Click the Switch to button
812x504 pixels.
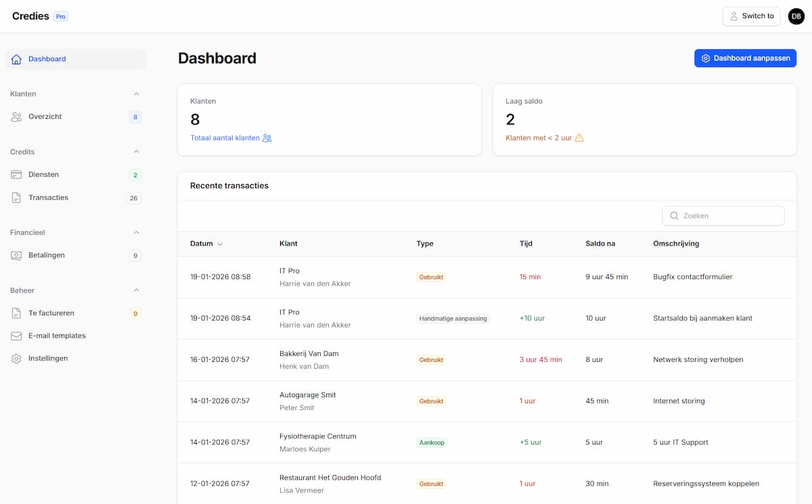tap(751, 16)
